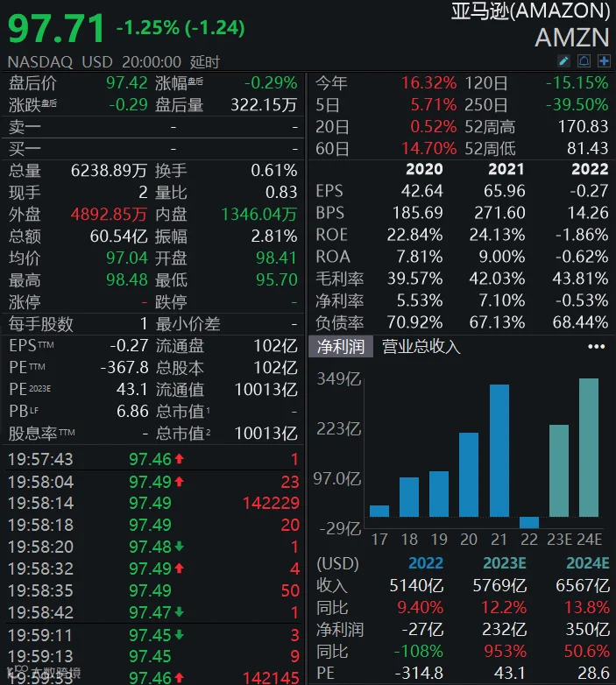Click the PE 2023E value 43.1
This screenshot has height=685, width=616.
132,389
